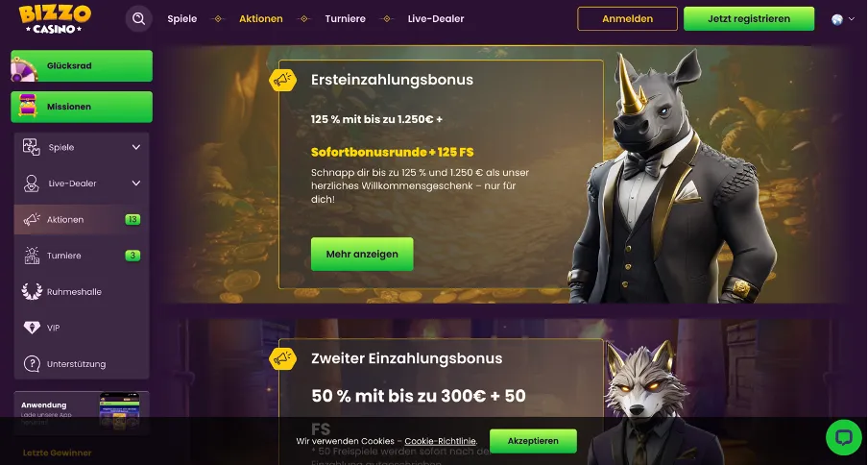
Task: Click megaphone badge on Ersteinzahlungsbonus card
Action: click(x=283, y=81)
